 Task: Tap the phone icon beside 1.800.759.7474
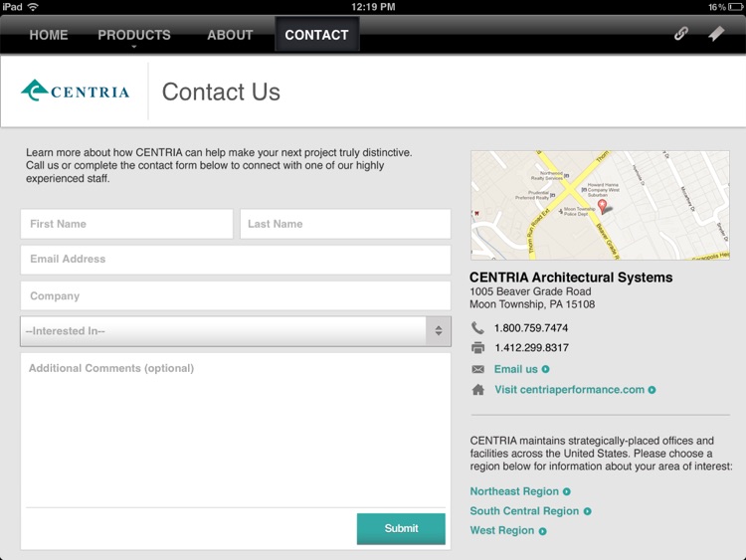tap(477, 328)
